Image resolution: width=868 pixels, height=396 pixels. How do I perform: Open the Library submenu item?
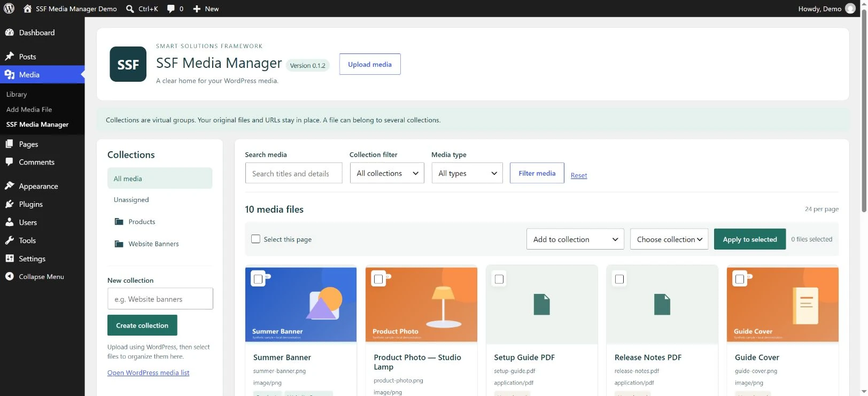[x=17, y=94]
